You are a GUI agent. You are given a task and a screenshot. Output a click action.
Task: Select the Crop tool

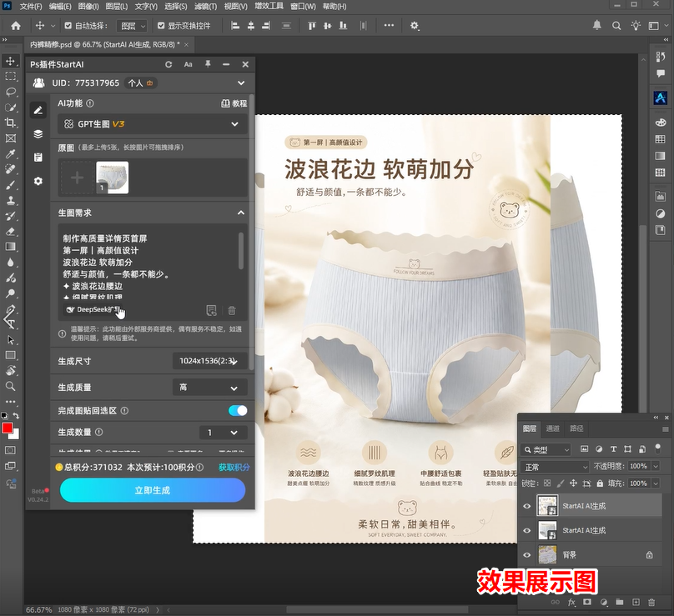(10, 123)
